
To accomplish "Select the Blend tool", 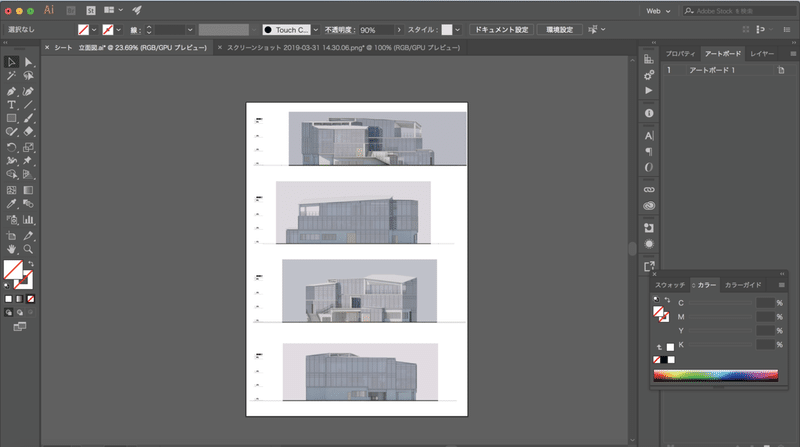I will 28,204.
